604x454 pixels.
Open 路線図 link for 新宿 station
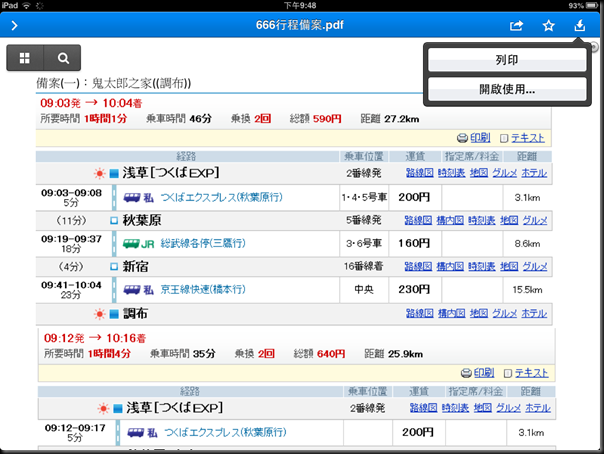point(418,266)
